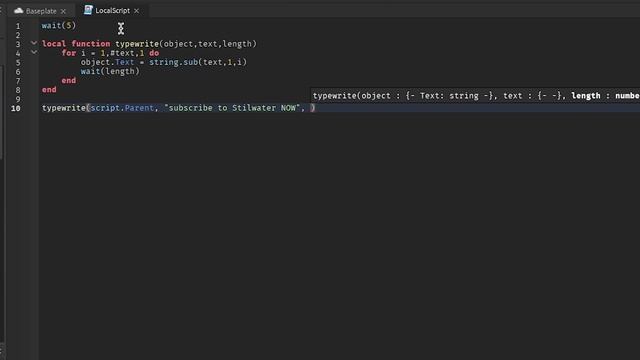The height and width of the screenshot is (360, 640).
Task: Click '#text' in the for loop
Action: (122, 53)
